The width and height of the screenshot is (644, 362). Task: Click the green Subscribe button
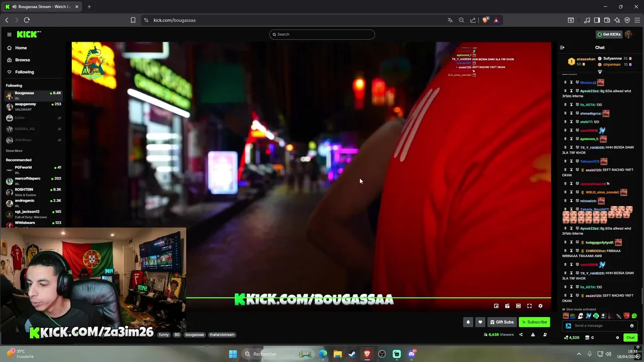[x=534, y=322]
